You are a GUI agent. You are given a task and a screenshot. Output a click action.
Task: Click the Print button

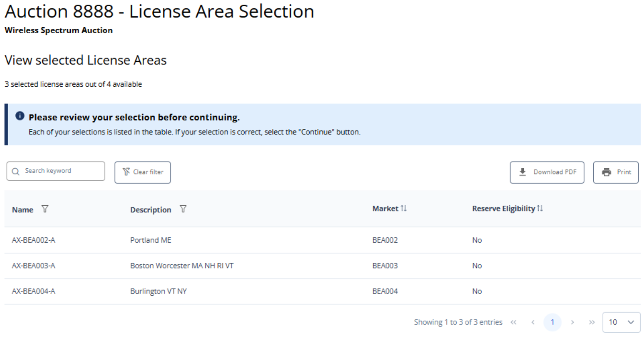pyautogui.click(x=616, y=172)
